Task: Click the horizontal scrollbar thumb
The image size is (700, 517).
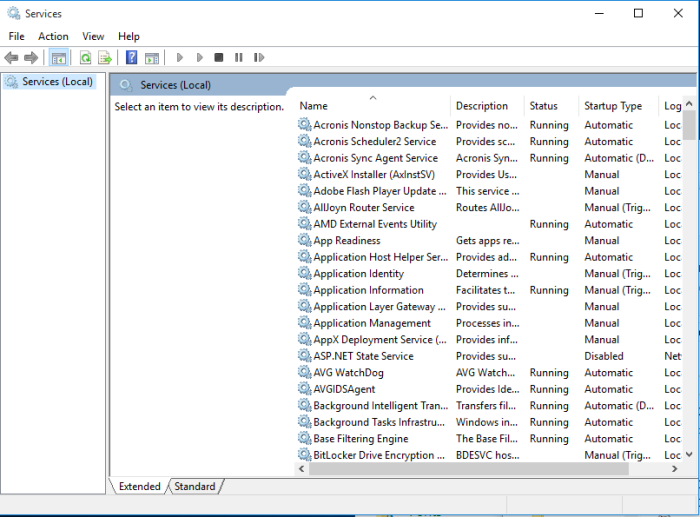Action: [469, 469]
